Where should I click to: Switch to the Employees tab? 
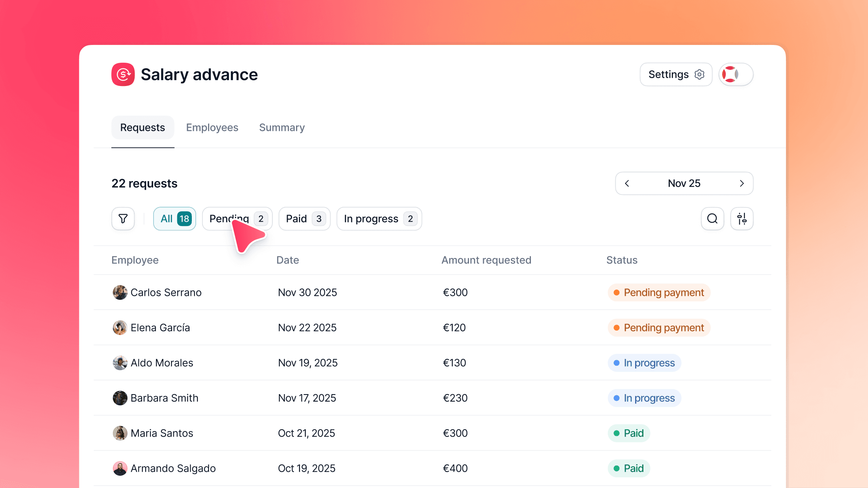tap(212, 127)
